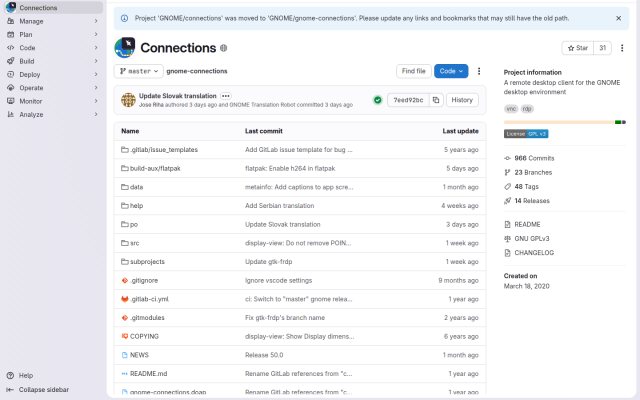640x400 pixels.
Task: Click the Manage sidebar icon
Action: pyautogui.click(x=11, y=21)
